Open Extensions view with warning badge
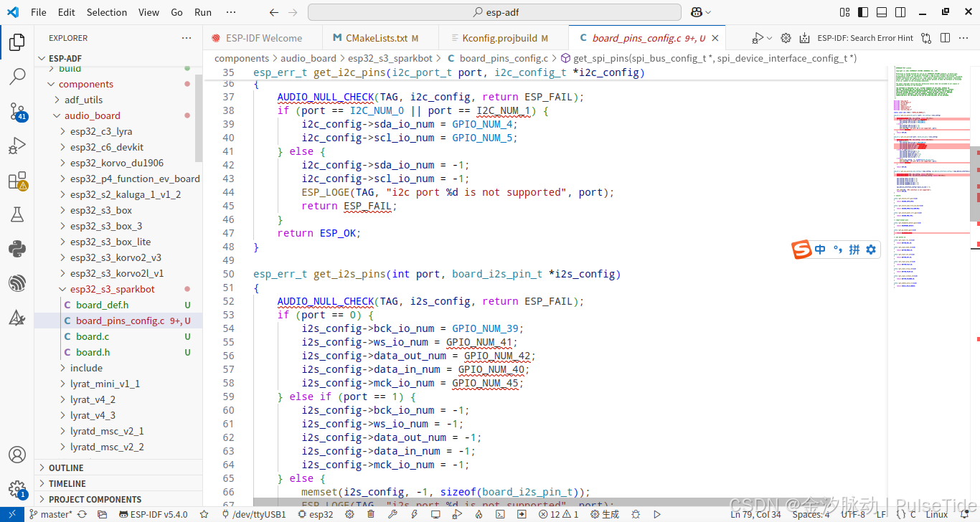The image size is (980, 522). click(x=17, y=181)
